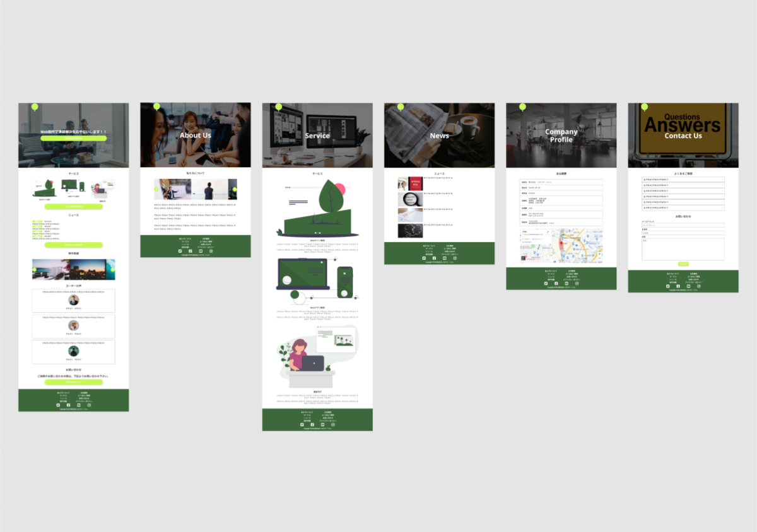Click the green button in the home page hero
Screen dimensions: 757x532
click(73, 137)
